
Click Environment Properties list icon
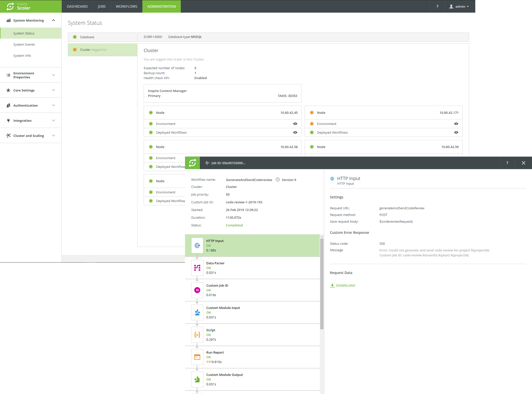pyautogui.click(x=8, y=75)
